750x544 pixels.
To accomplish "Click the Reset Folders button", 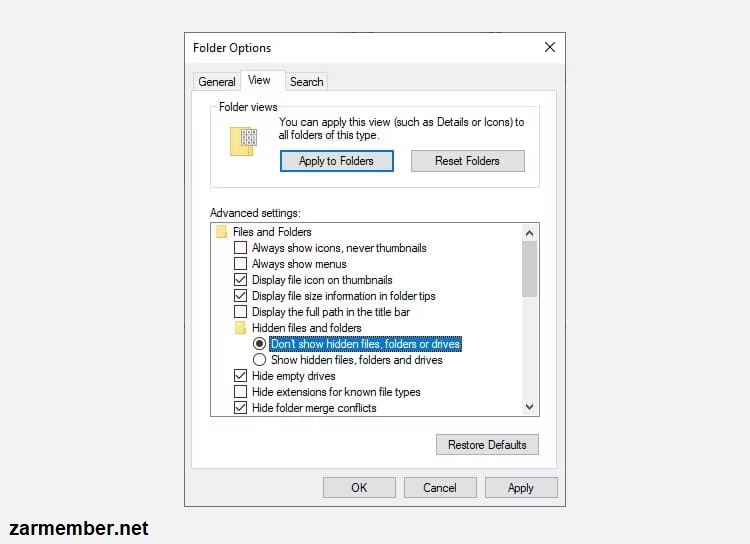I will click(x=467, y=161).
